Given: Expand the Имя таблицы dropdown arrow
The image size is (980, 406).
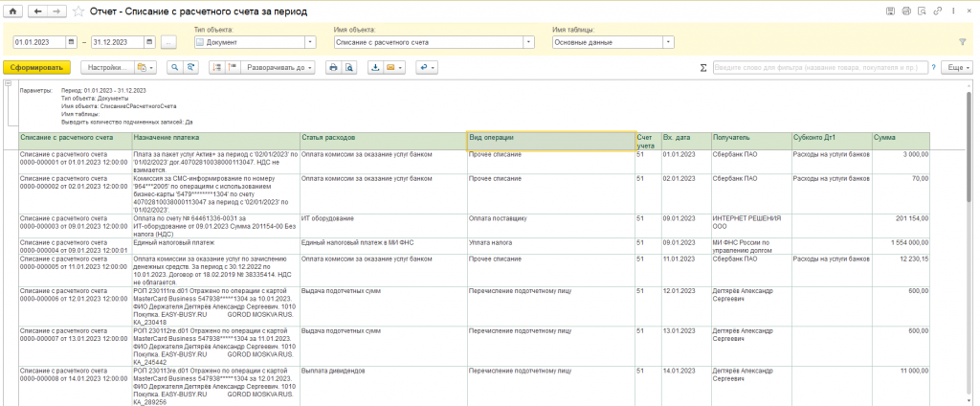Looking at the screenshot, I should [669, 42].
